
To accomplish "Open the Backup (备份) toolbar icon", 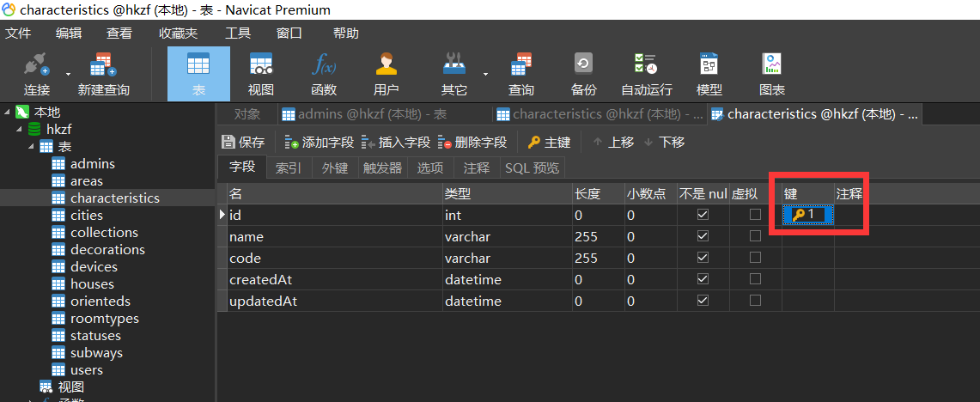I will click(583, 64).
